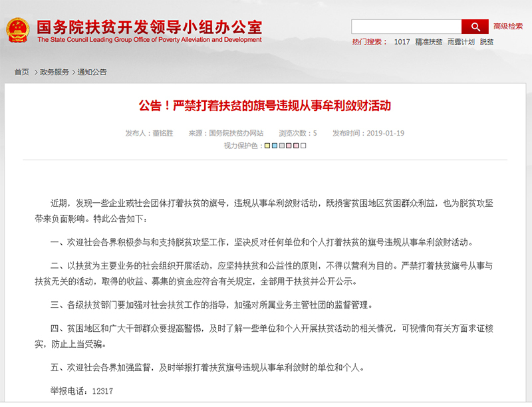Image resolution: width=532 pixels, height=407 pixels.
Task: Click the English subtitle The State Council Leading Group Office
Action: click(150, 40)
